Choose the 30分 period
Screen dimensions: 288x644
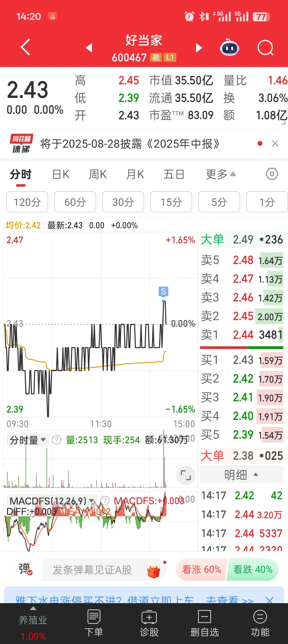click(123, 202)
